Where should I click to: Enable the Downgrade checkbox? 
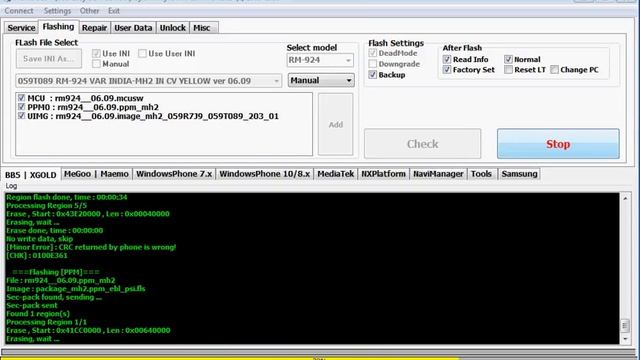pos(373,64)
